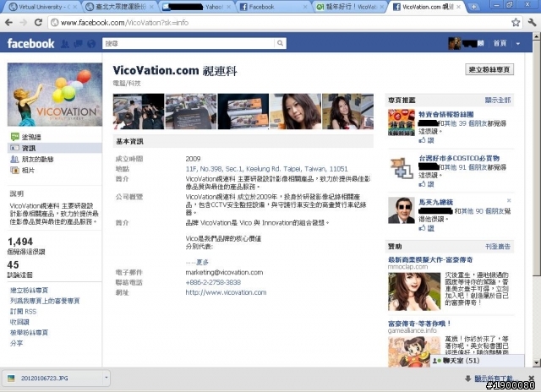Open the 特賣會情報粉絲團 page thumbnail

[402, 122]
